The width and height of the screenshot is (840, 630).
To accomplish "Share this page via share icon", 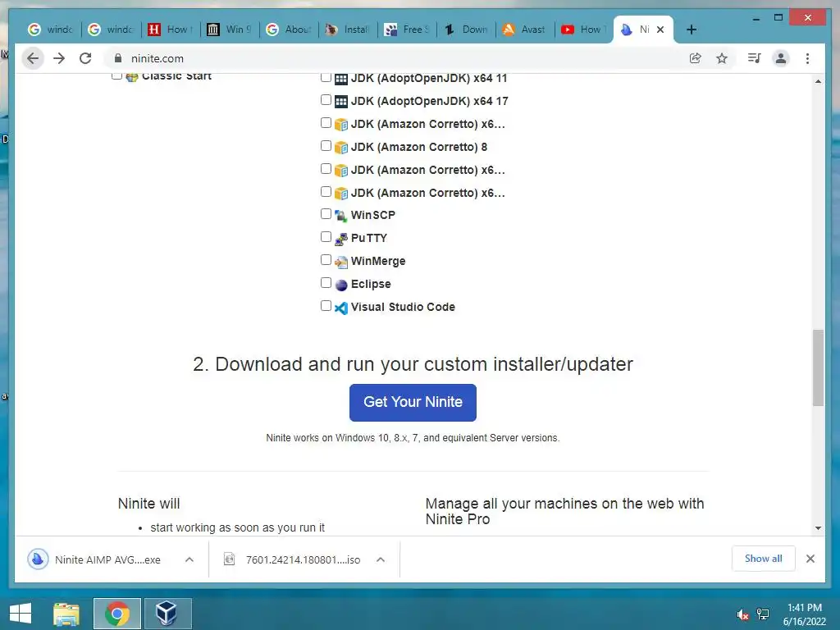I will tap(696, 58).
